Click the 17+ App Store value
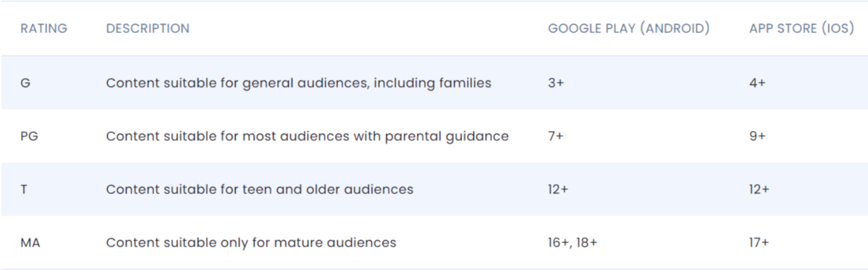The height and width of the screenshot is (270, 868). pos(759,243)
